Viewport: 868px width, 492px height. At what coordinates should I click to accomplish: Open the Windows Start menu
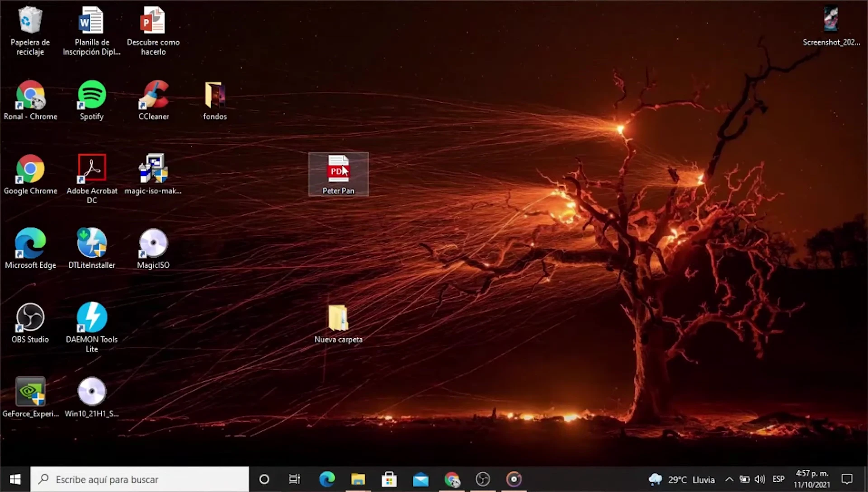(15, 479)
